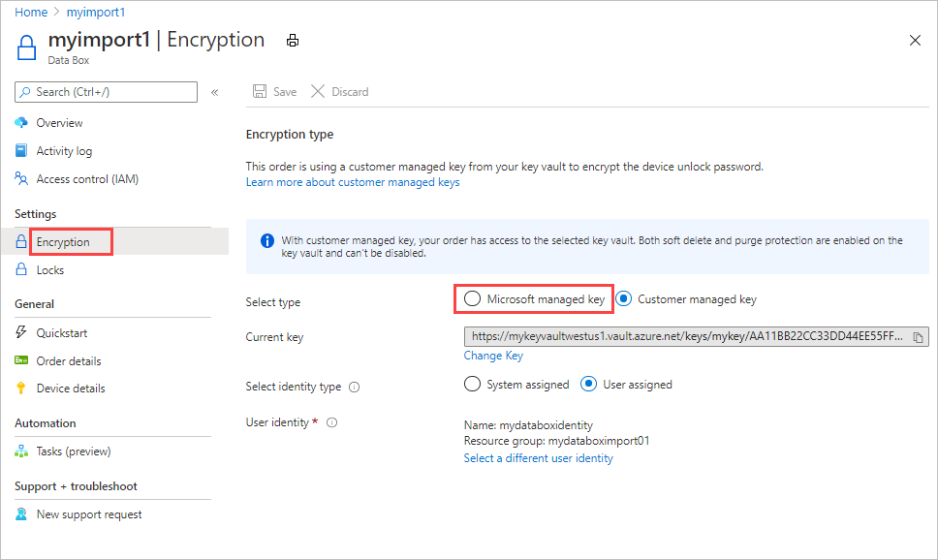Click the Change Key link
This screenshot has width=938, height=560.
493,356
